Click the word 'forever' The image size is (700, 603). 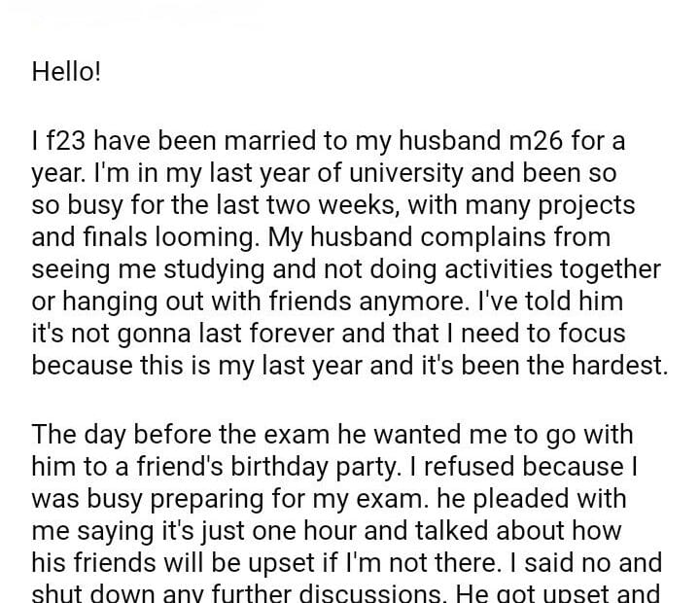tap(281, 335)
